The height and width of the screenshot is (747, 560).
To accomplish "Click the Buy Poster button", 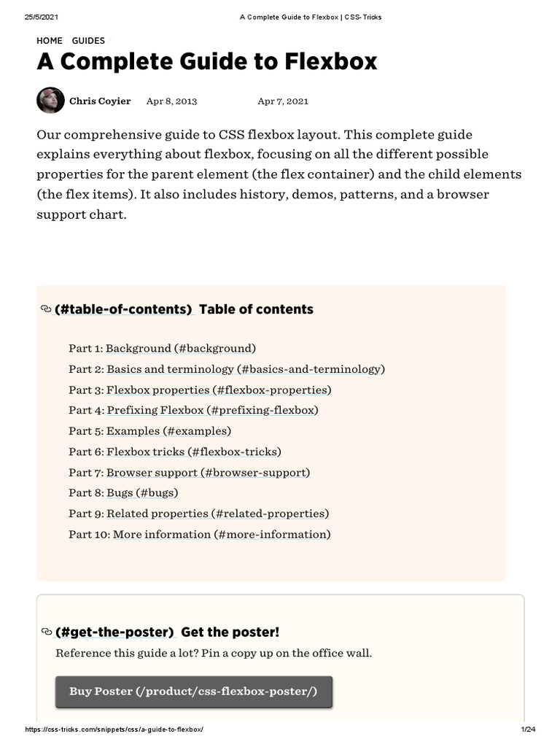I will 193,692.
